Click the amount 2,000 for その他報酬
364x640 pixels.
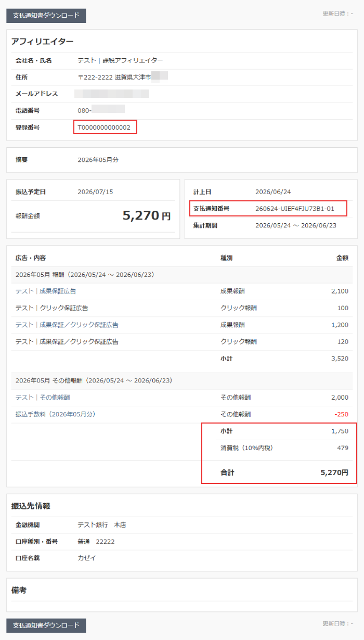pyautogui.click(x=340, y=398)
